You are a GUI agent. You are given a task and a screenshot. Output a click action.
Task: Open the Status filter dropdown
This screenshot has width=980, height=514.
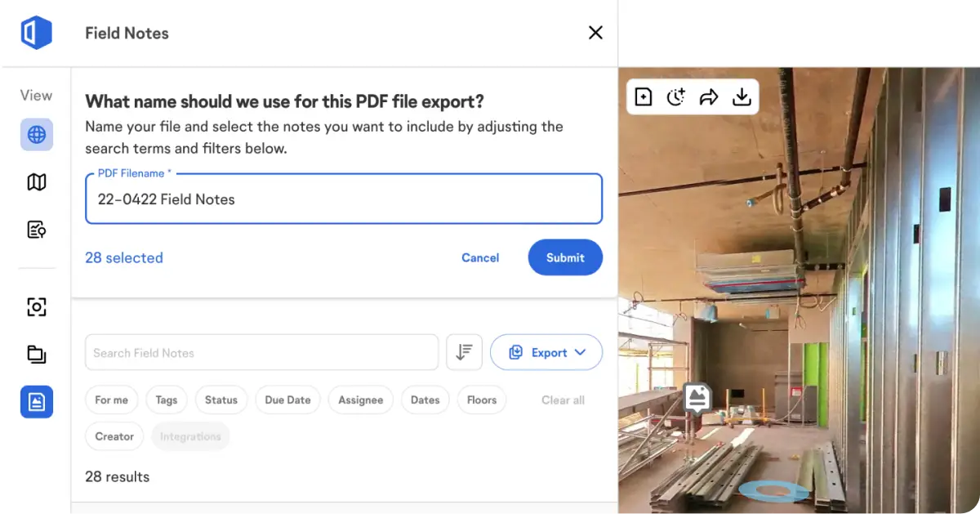(220, 400)
